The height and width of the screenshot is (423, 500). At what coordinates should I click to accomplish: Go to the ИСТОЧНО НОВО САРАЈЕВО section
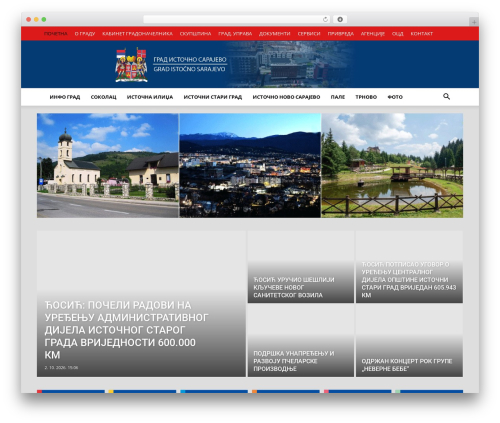(286, 97)
